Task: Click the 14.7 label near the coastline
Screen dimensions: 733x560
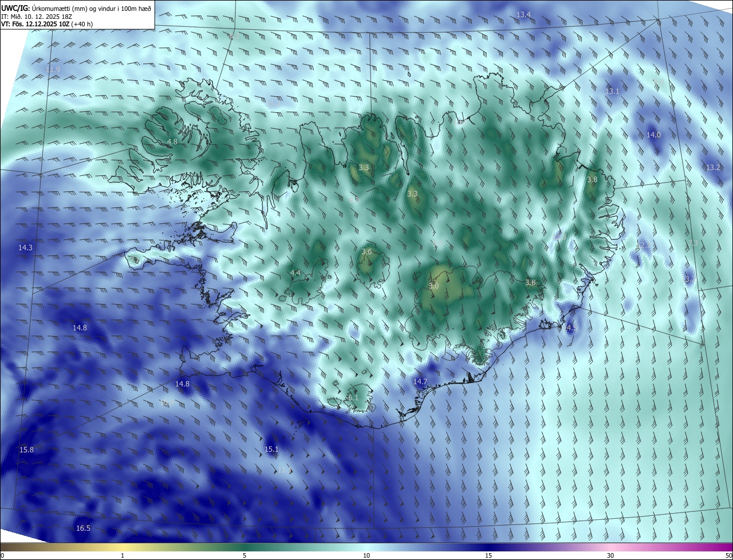Action: click(x=420, y=381)
